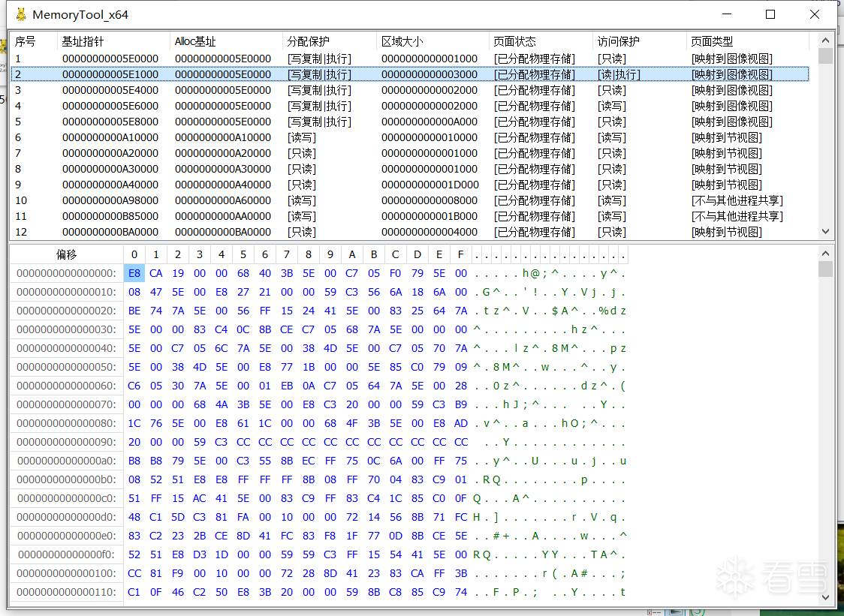This screenshot has width=844, height=616.
Task: Click offset label 0000000000000090:
Action: click(x=66, y=442)
